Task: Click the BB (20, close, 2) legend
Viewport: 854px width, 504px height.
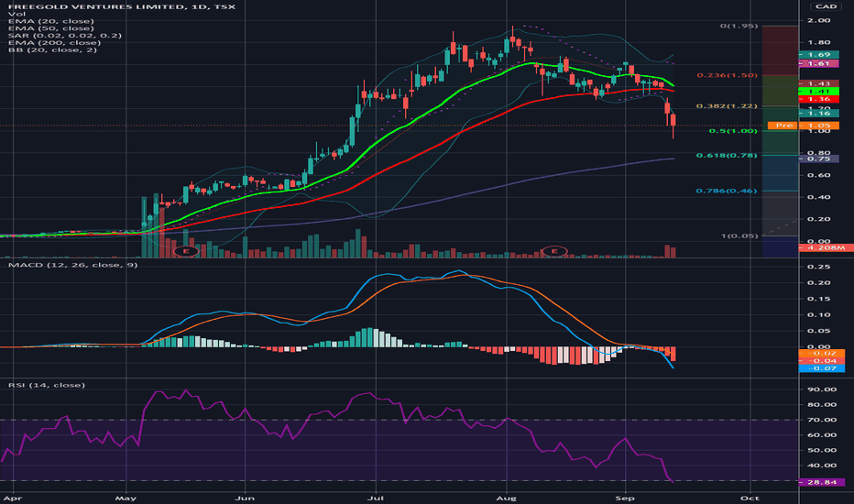Action: click(52, 49)
